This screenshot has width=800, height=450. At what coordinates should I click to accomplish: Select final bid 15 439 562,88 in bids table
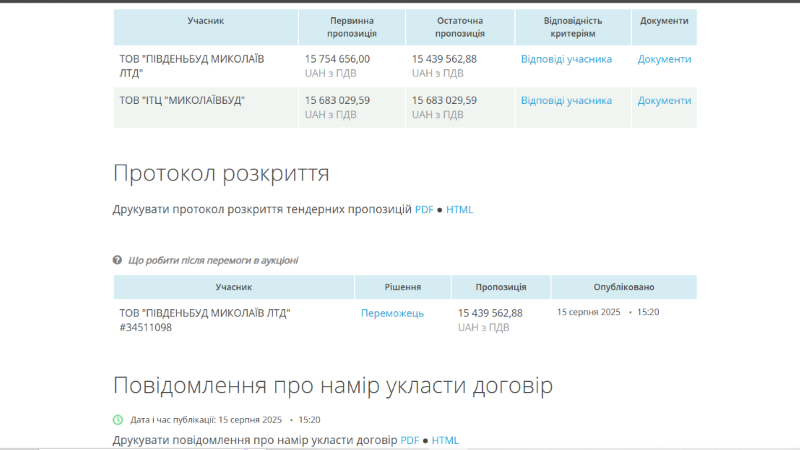[x=444, y=59]
